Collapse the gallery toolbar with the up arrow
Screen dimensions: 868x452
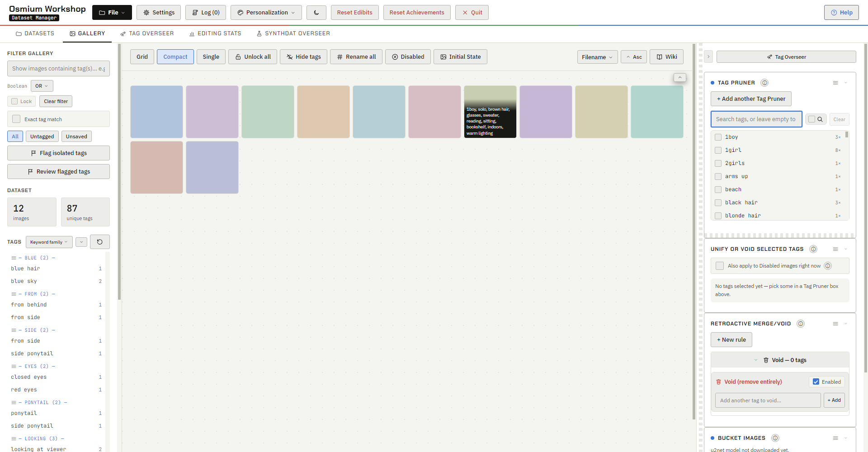(x=680, y=77)
